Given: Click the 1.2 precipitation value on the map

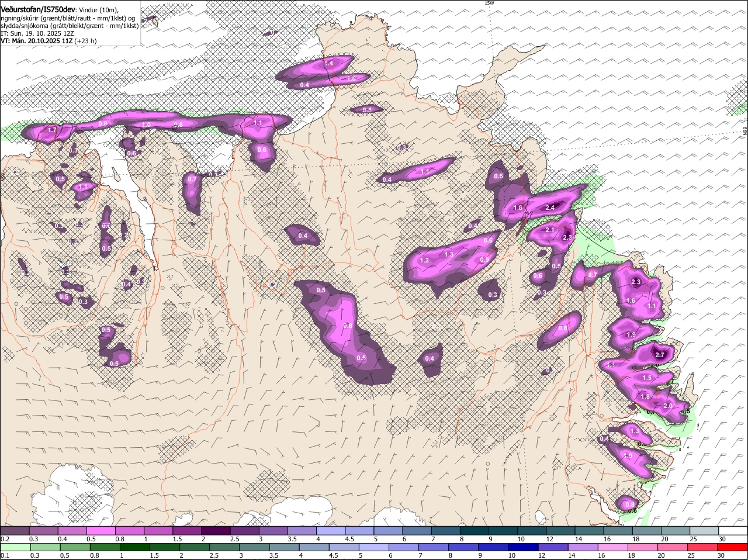Looking at the screenshot, I should pyautogui.click(x=425, y=260).
